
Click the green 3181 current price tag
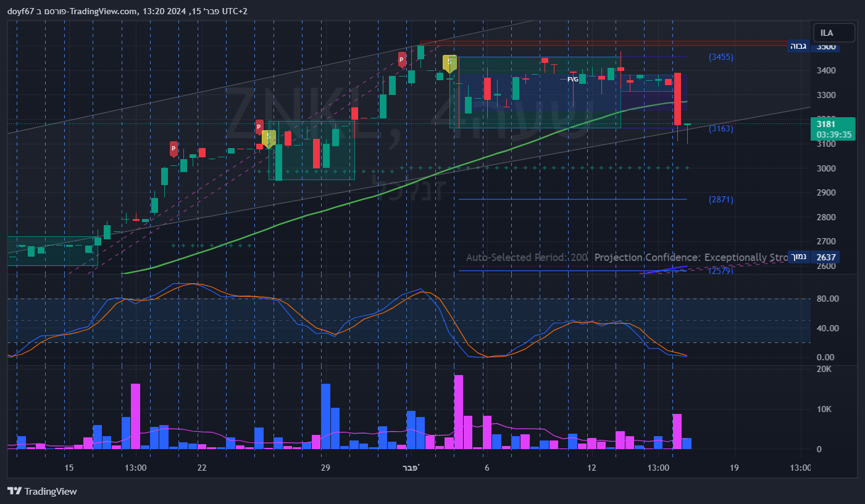[x=833, y=128]
